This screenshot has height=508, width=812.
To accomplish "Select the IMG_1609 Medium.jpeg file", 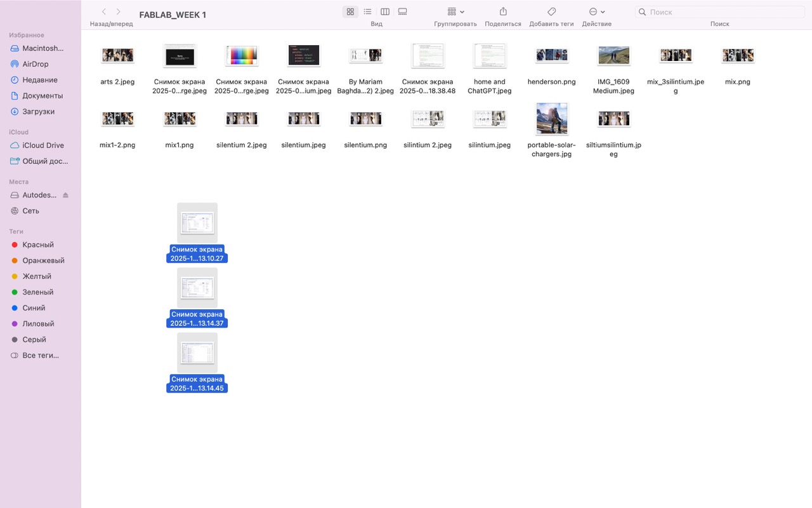I will pyautogui.click(x=613, y=55).
